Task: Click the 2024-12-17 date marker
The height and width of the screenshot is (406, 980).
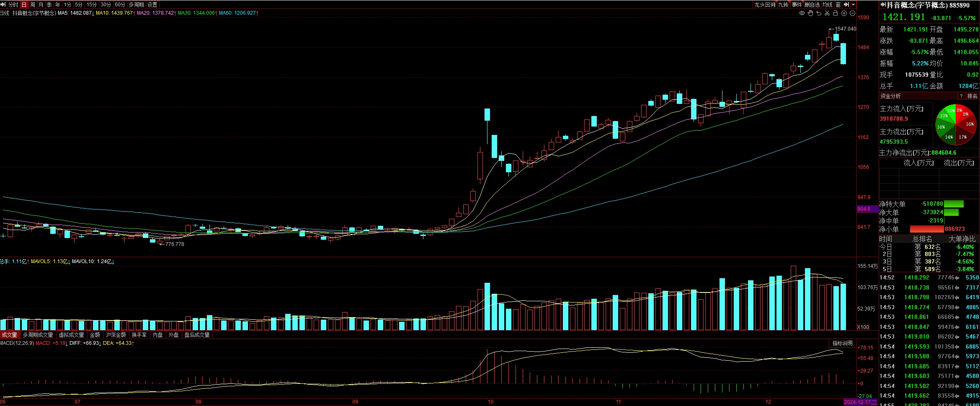Action: [860, 402]
